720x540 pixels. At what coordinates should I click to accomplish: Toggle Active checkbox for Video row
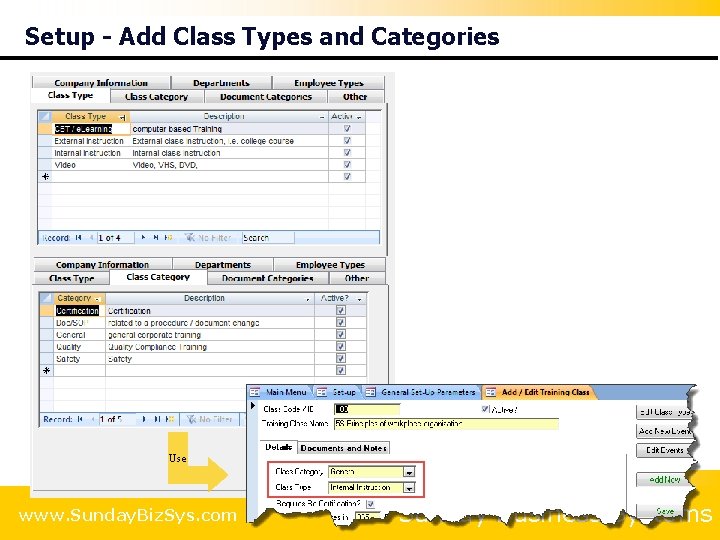click(x=347, y=164)
